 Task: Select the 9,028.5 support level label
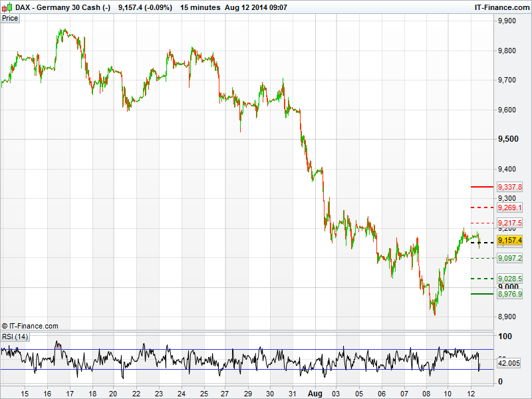(510, 279)
